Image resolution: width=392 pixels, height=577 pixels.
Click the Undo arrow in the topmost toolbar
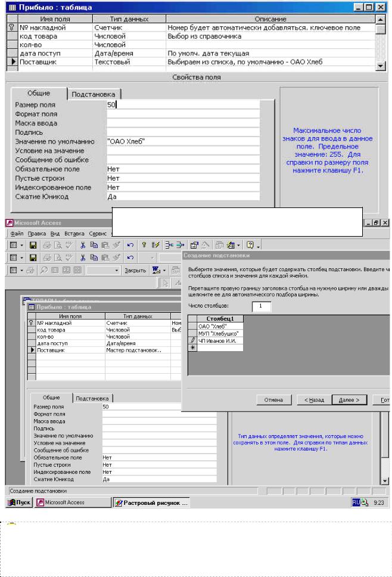(x=130, y=245)
